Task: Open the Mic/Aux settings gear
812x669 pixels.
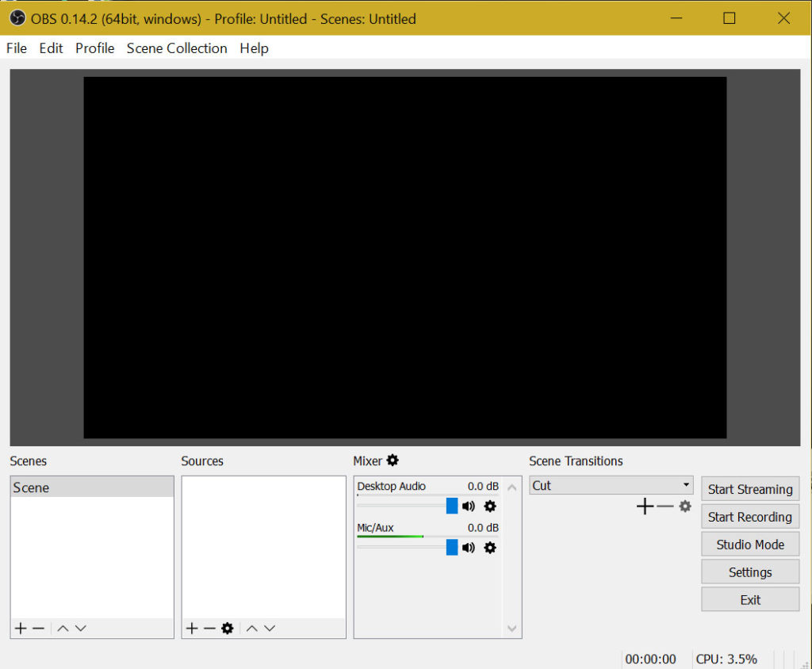Action: (x=490, y=547)
